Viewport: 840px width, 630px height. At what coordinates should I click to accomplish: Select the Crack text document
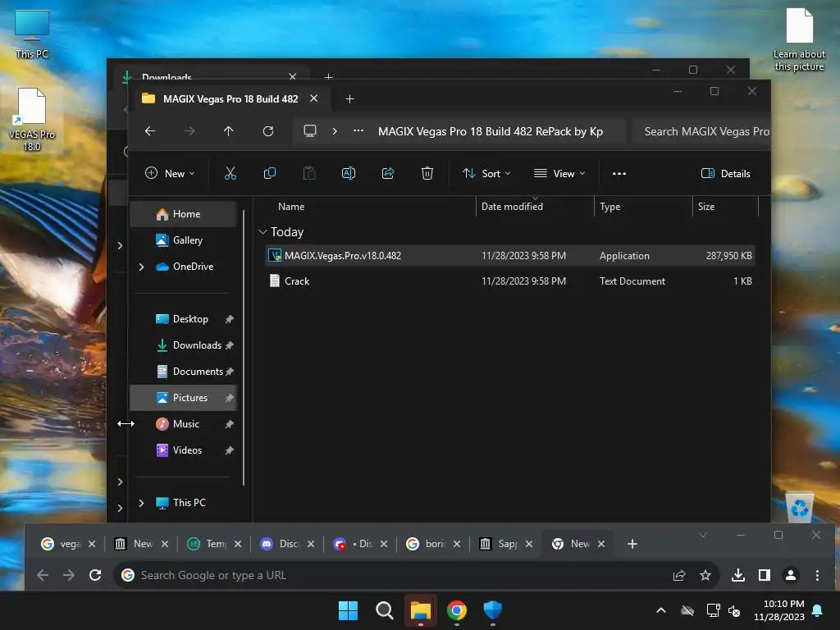coord(509,281)
